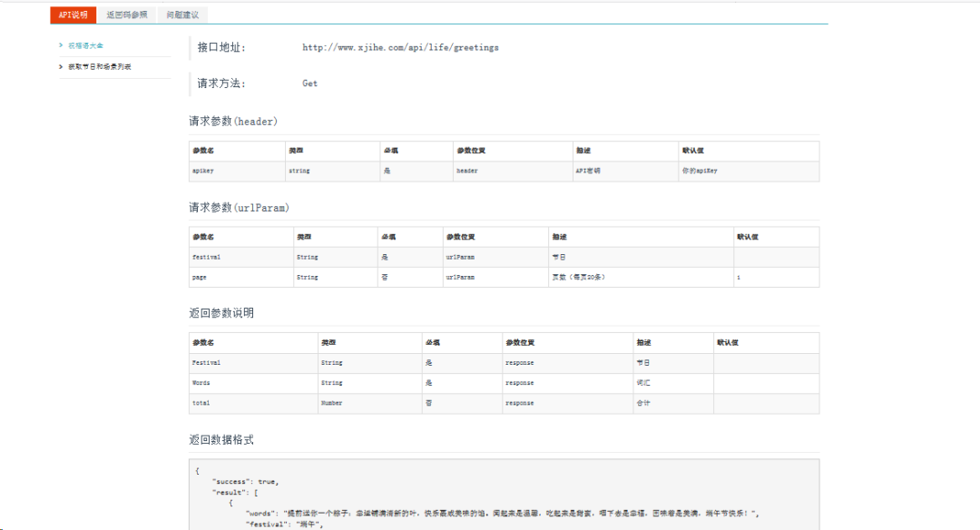This screenshot has width=980, height=530.
Task: Click the total parameter name cell
Action: pos(253,403)
